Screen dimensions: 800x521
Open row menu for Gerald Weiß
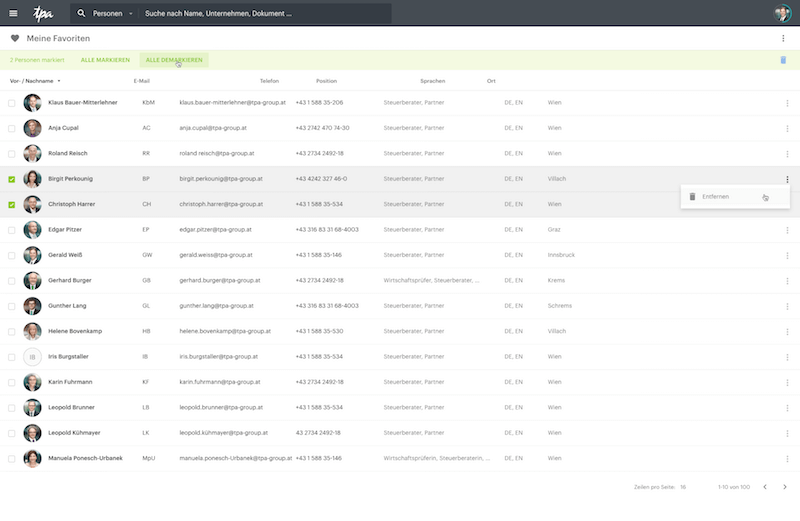[787, 256]
